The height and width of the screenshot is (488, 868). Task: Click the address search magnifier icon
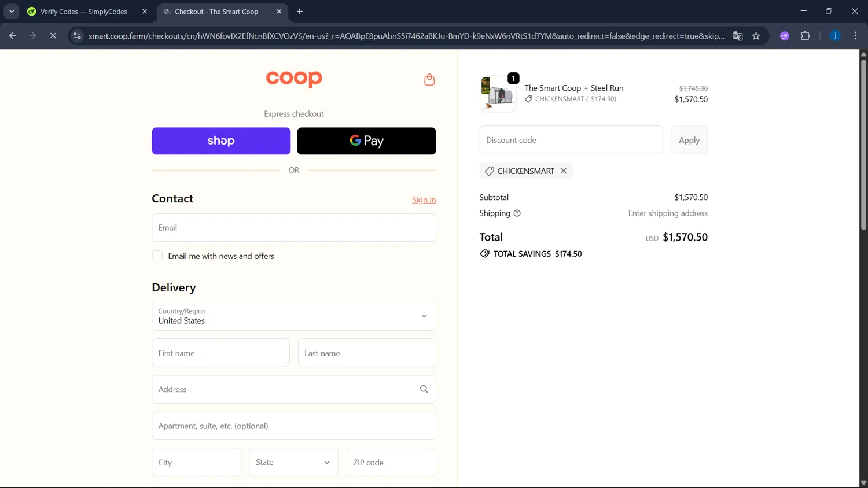coord(424,389)
